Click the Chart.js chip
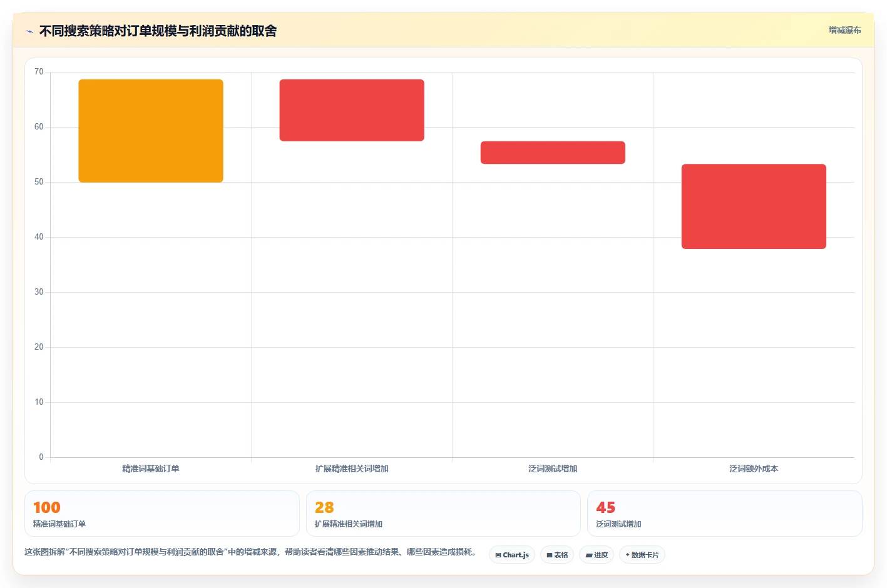Image resolution: width=887 pixels, height=588 pixels. 512,555
